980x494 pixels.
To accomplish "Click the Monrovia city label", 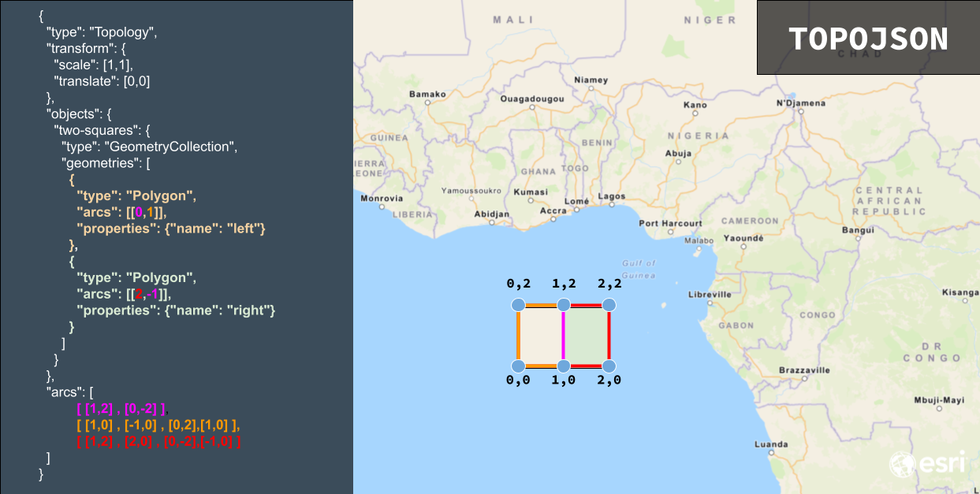I will 382,198.
